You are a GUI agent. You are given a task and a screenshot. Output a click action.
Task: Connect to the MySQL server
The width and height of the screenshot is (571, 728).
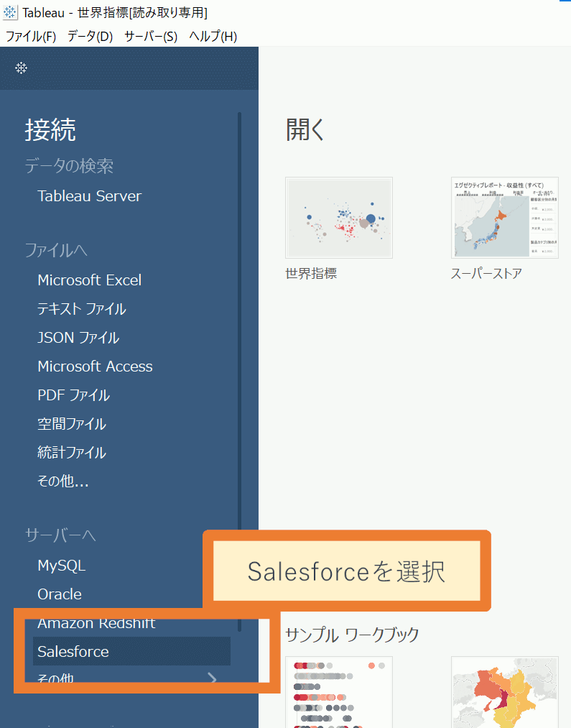click(x=61, y=566)
